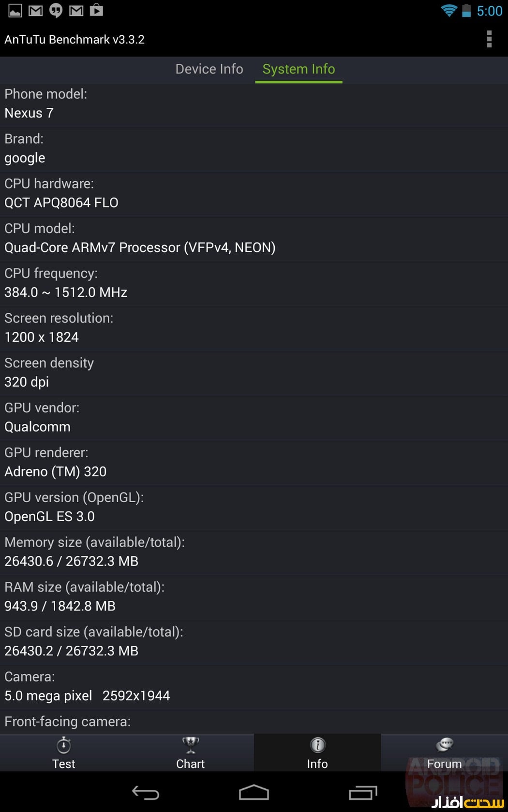The image size is (508, 812).
Task: Open Recent apps from navigation bar
Action: point(364,793)
